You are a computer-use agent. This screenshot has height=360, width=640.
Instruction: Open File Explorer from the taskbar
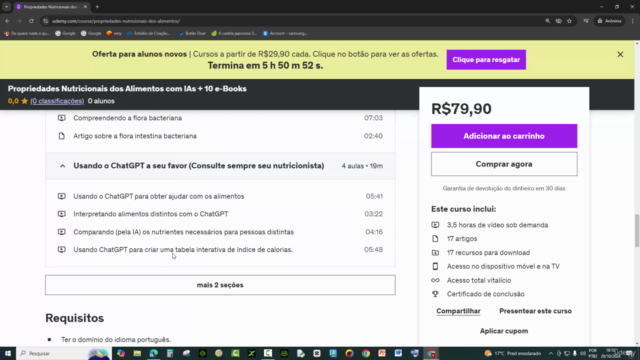137,353
